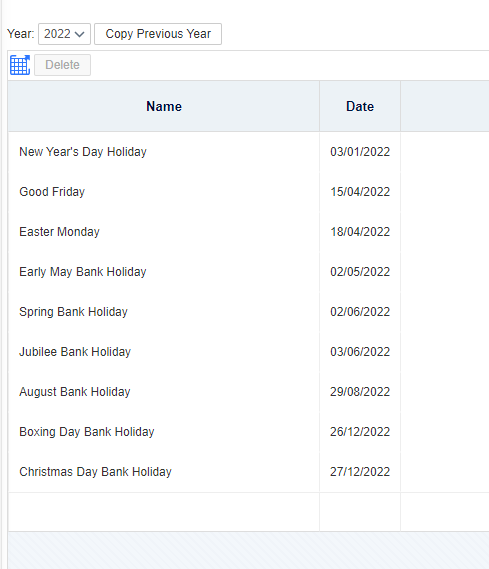Image resolution: width=489 pixels, height=569 pixels.
Task: Click the Copy Previous Year button
Action: (x=158, y=34)
